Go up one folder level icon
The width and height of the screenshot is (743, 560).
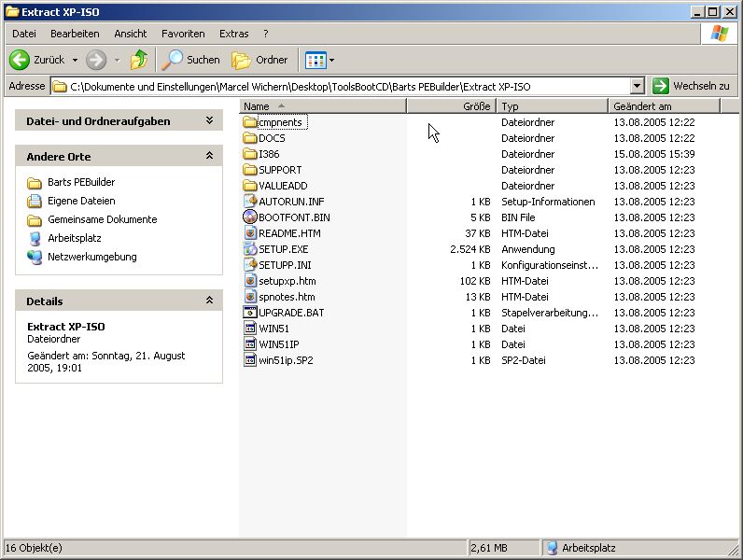coord(139,60)
